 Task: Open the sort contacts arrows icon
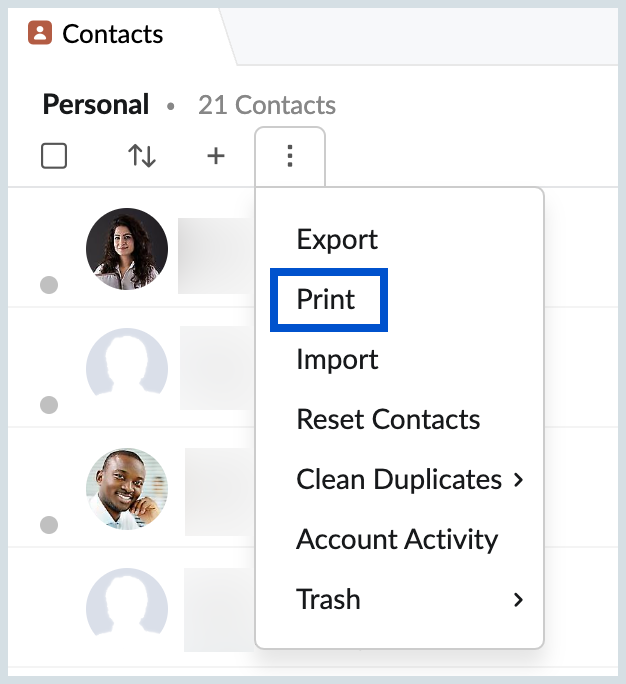point(142,156)
